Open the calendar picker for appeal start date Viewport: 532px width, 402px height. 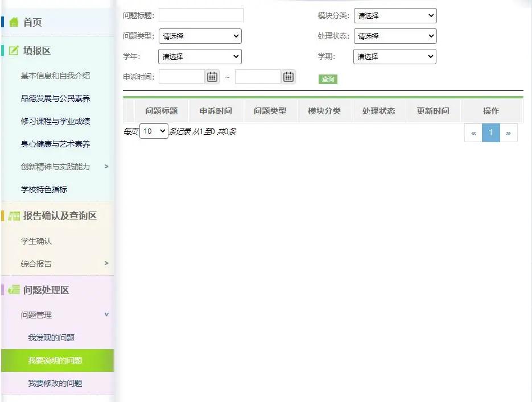point(212,76)
